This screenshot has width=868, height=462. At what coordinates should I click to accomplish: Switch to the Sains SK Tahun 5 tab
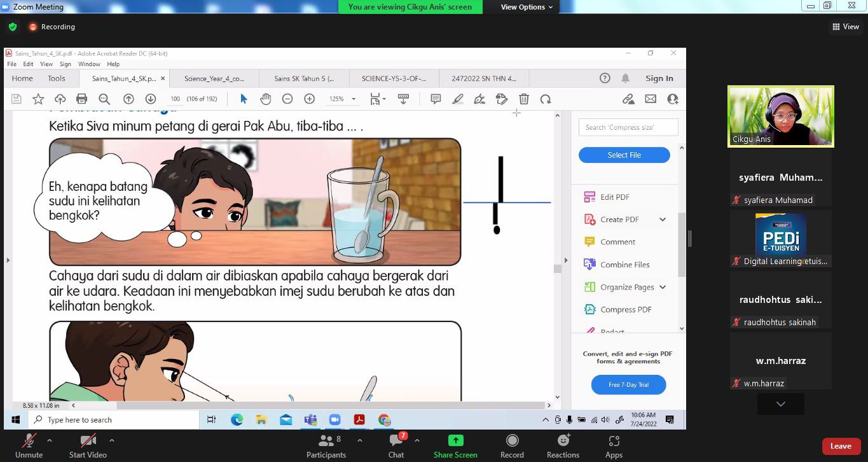click(304, 79)
